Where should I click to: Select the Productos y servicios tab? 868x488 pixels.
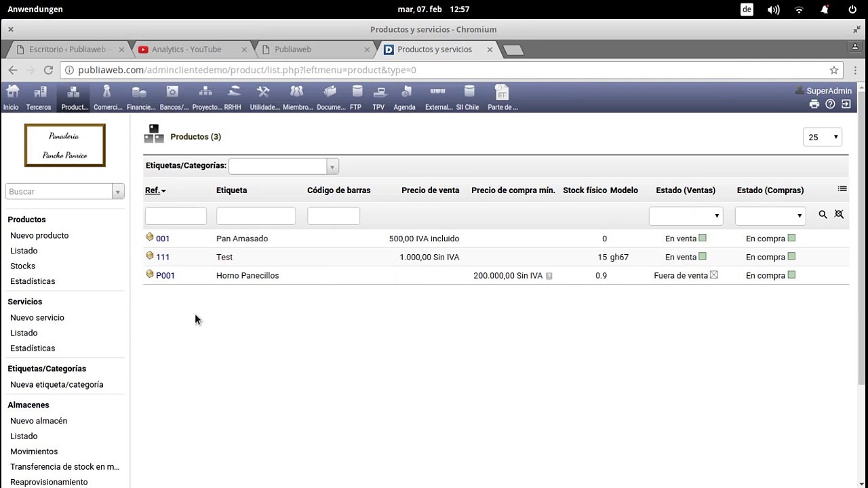(435, 49)
